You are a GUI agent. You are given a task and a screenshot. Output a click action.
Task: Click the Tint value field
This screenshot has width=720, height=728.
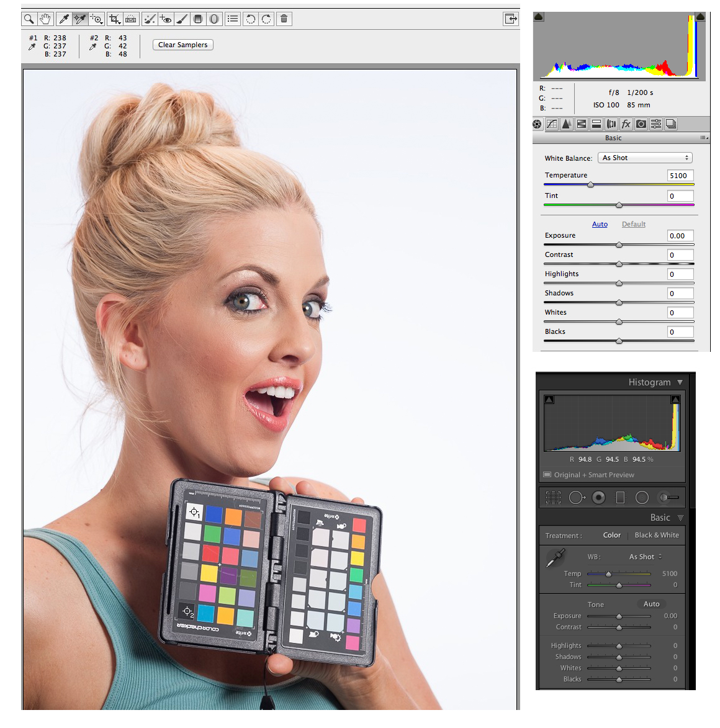coord(680,196)
